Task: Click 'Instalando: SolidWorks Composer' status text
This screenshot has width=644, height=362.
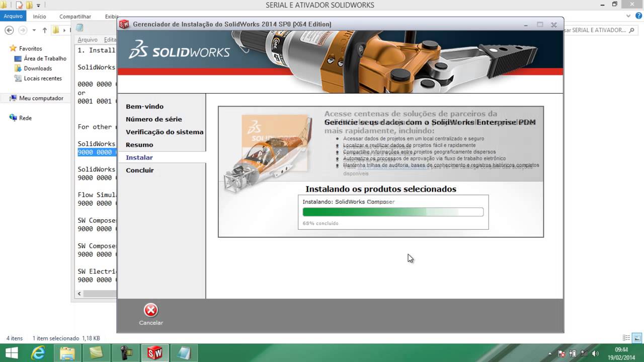Action: pyautogui.click(x=349, y=202)
